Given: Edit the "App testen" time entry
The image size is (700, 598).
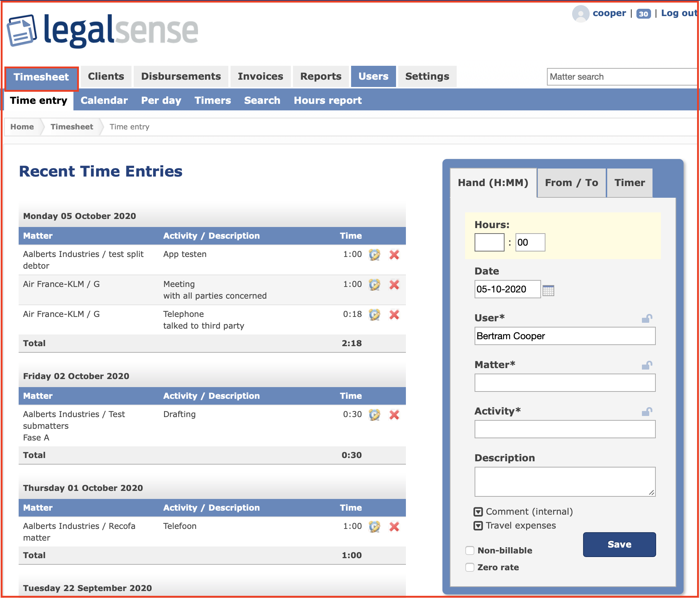Looking at the screenshot, I should pos(374,255).
